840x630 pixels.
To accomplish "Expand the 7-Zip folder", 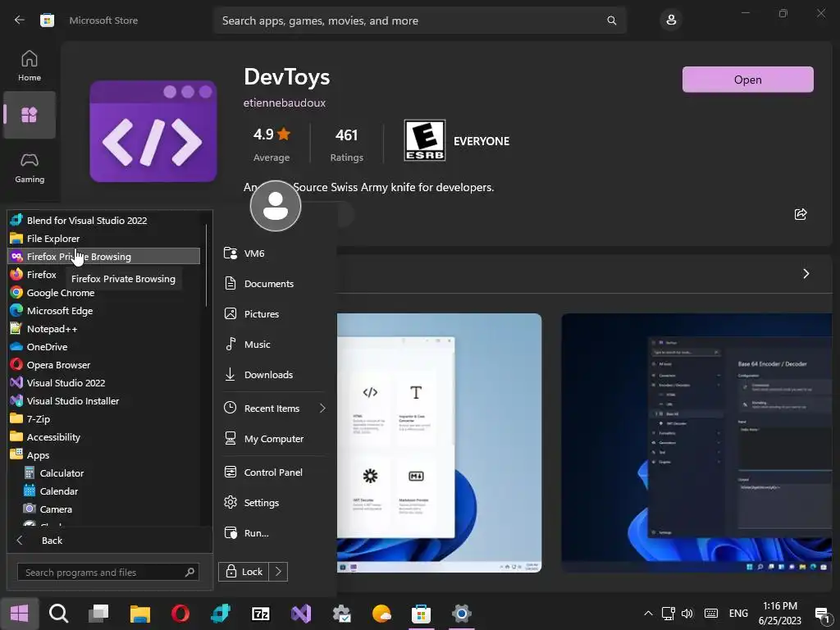I will [104, 419].
